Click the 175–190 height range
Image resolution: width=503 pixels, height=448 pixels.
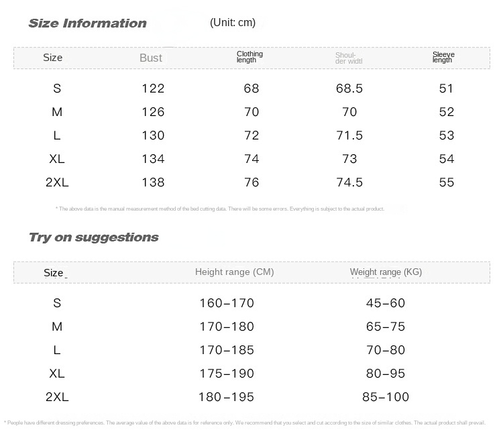click(227, 374)
